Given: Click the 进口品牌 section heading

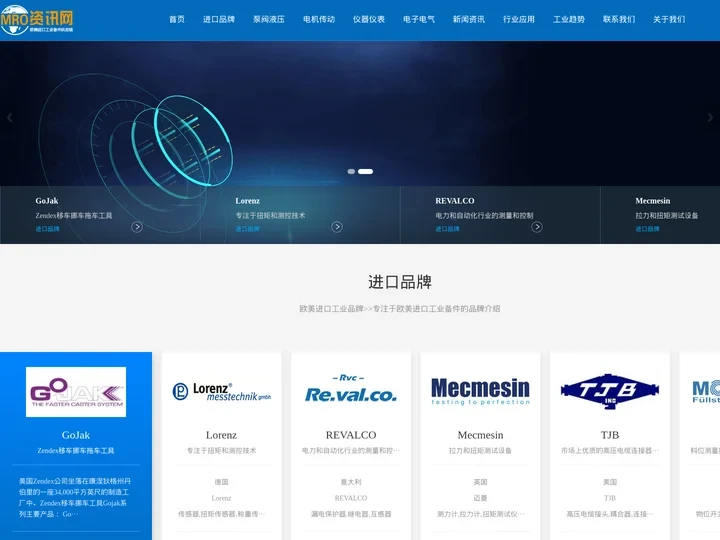Looking at the screenshot, I should click(x=400, y=282).
